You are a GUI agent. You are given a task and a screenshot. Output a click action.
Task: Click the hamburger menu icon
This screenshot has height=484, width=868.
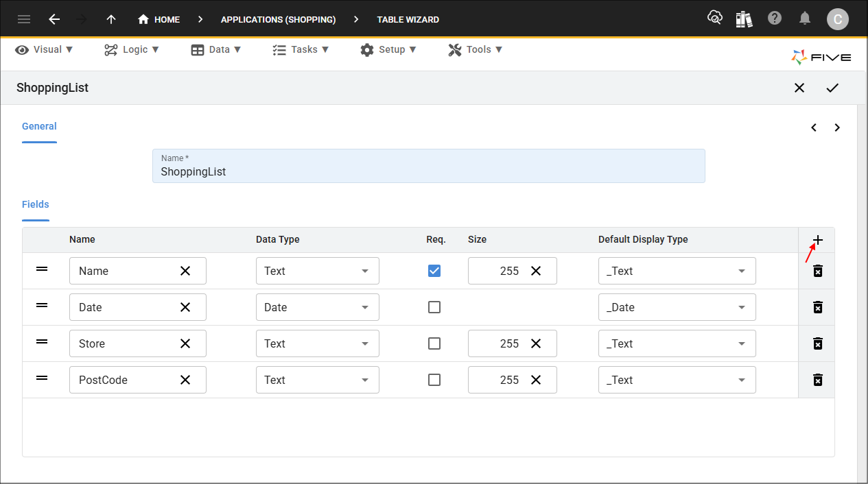(x=24, y=19)
